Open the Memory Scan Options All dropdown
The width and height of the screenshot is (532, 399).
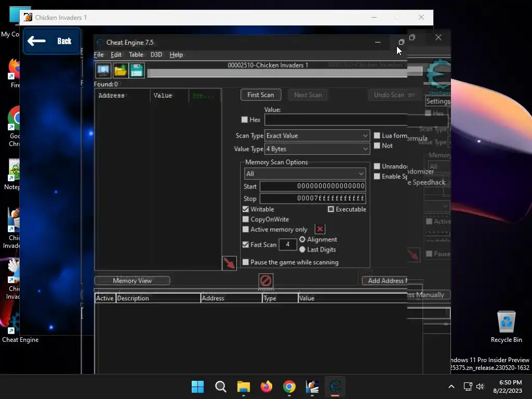pyautogui.click(x=304, y=174)
